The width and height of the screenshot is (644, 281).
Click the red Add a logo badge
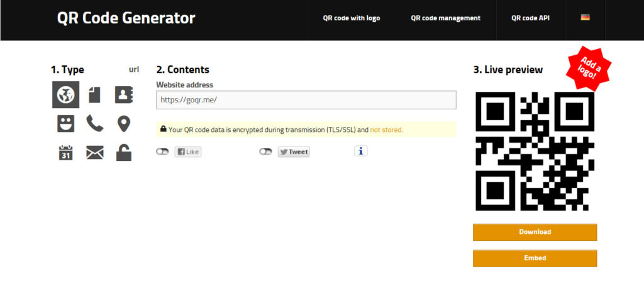pos(589,68)
